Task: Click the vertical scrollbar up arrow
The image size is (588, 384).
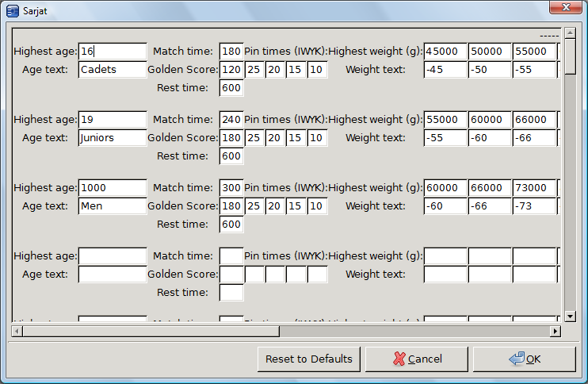Action: [569, 33]
